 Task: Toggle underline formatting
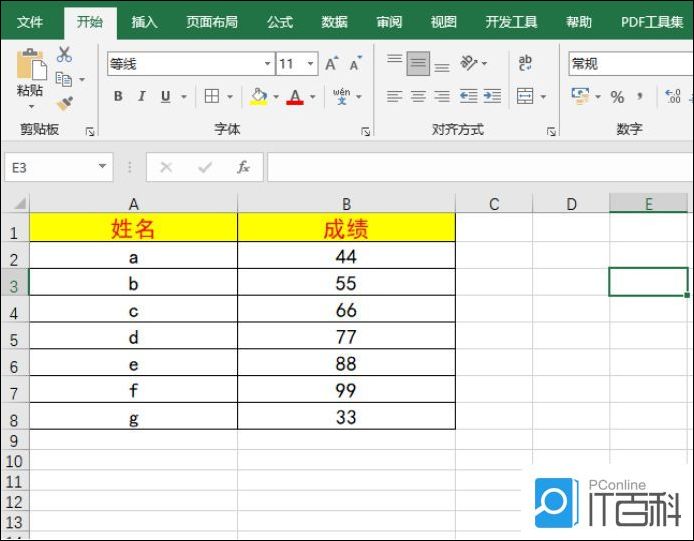tap(166, 96)
